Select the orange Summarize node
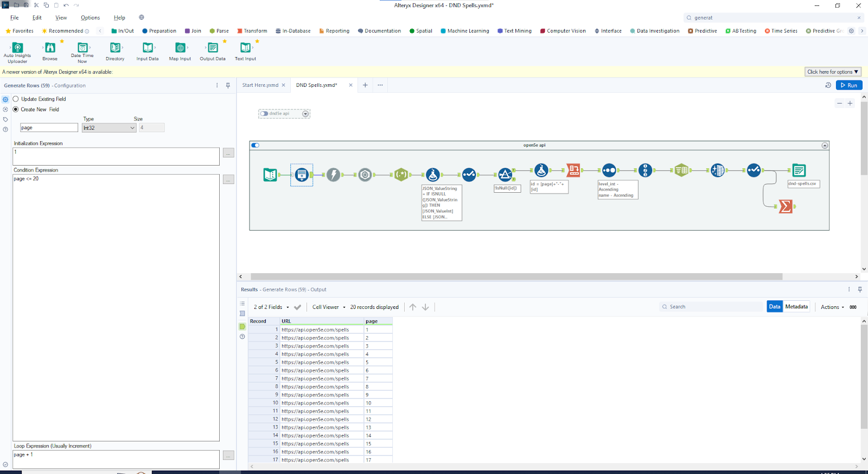 click(x=785, y=206)
